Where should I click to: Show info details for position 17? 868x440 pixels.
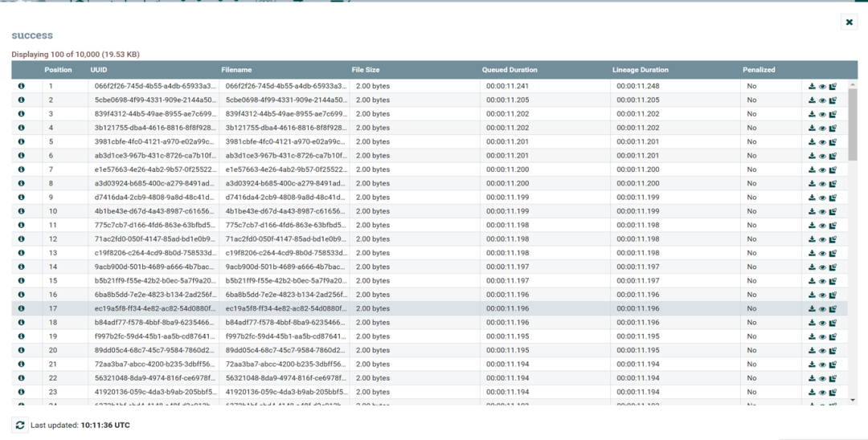coord(21,308)
